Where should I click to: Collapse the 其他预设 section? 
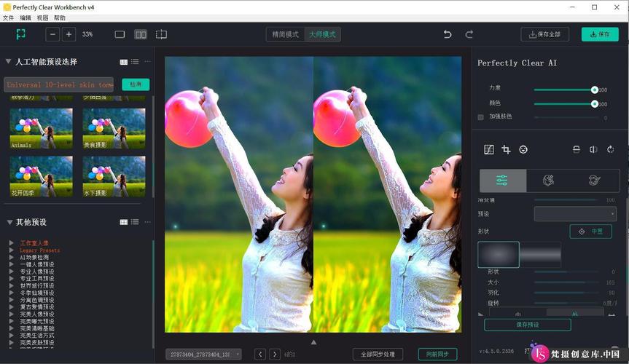(x=9, y=222)
